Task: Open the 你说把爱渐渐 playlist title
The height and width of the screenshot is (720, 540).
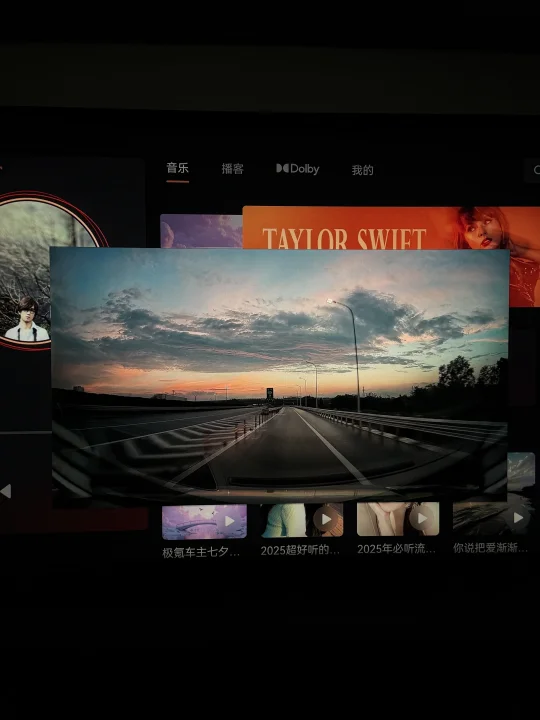Action: [x=491, y=547]
